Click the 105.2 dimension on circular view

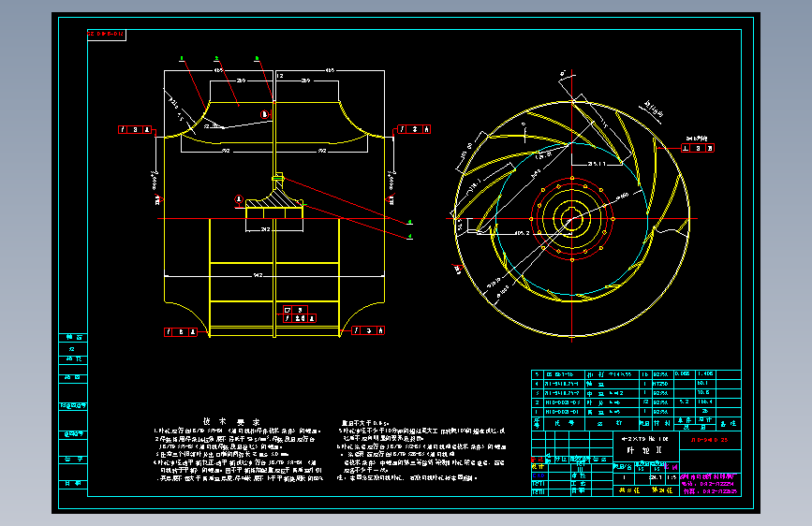pyautogui.click(x=522, y=232)
